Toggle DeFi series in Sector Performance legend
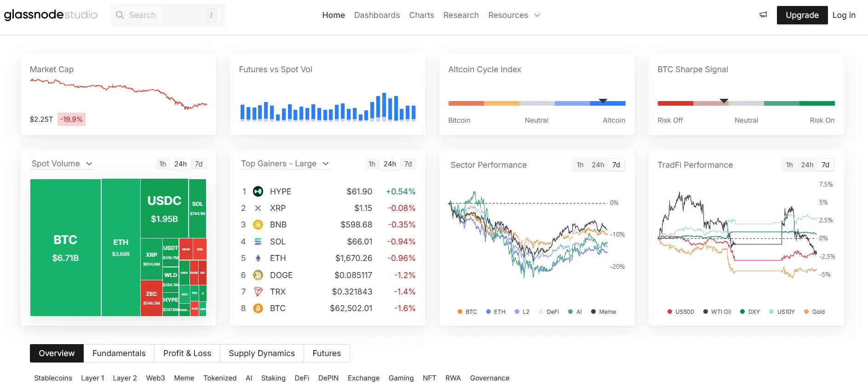 pyautogui.click(x=549, y=312)
